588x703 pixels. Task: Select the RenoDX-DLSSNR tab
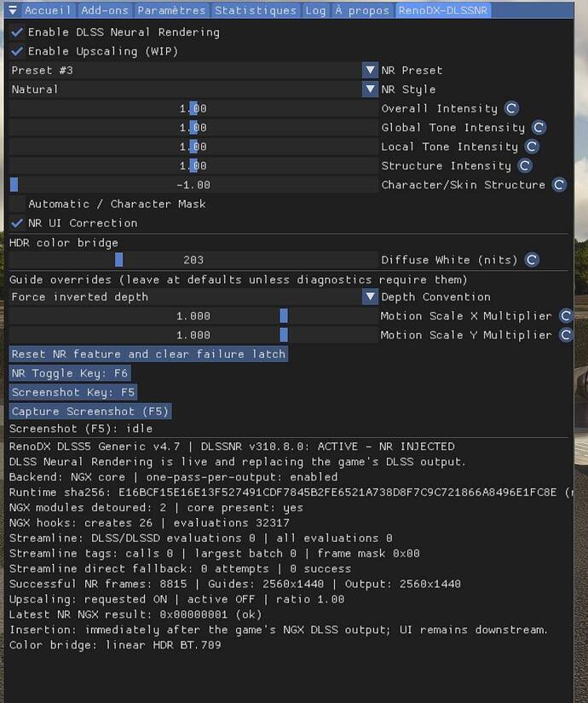443,10
